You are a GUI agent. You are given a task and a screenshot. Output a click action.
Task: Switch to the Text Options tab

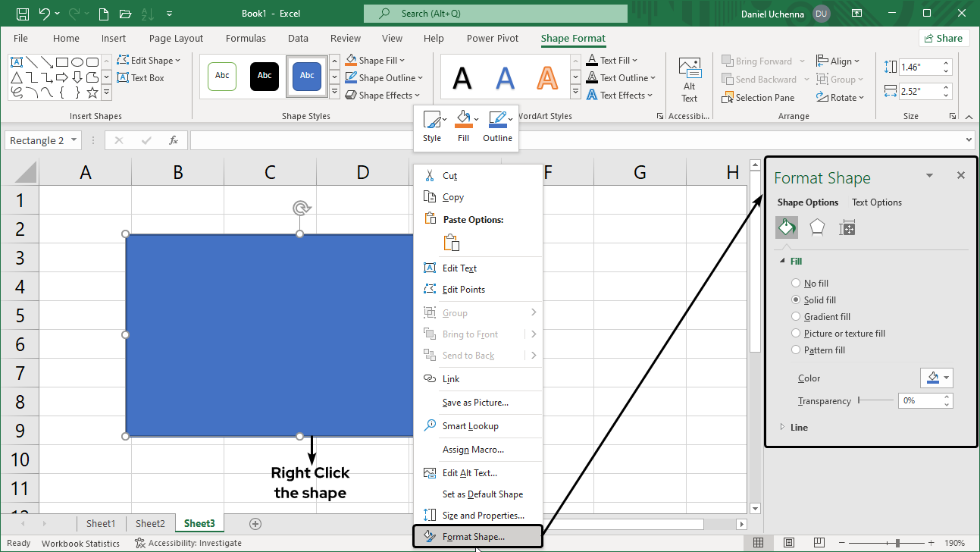(x=877, y=202)
